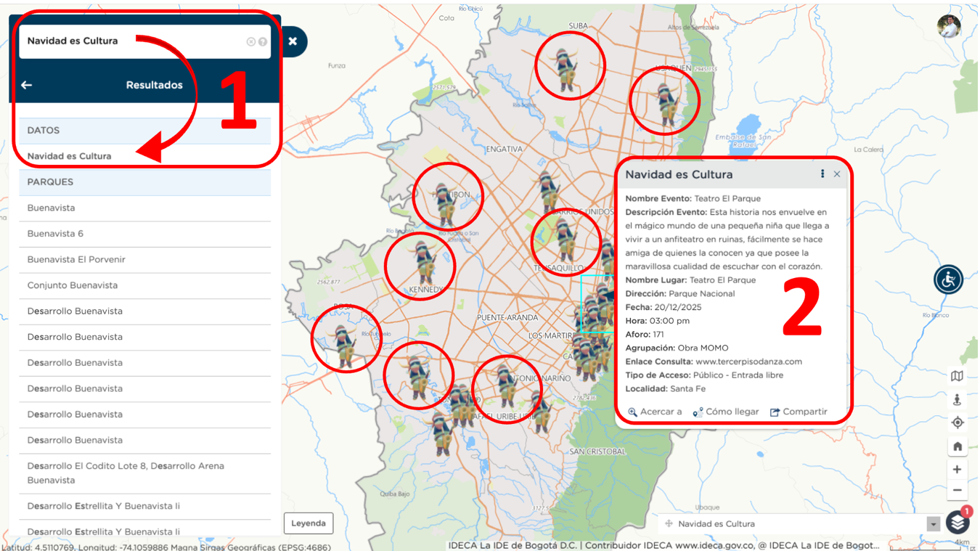Zoom out with the minus button
This screenshot has height=551, width=980.
coord(957,491)
